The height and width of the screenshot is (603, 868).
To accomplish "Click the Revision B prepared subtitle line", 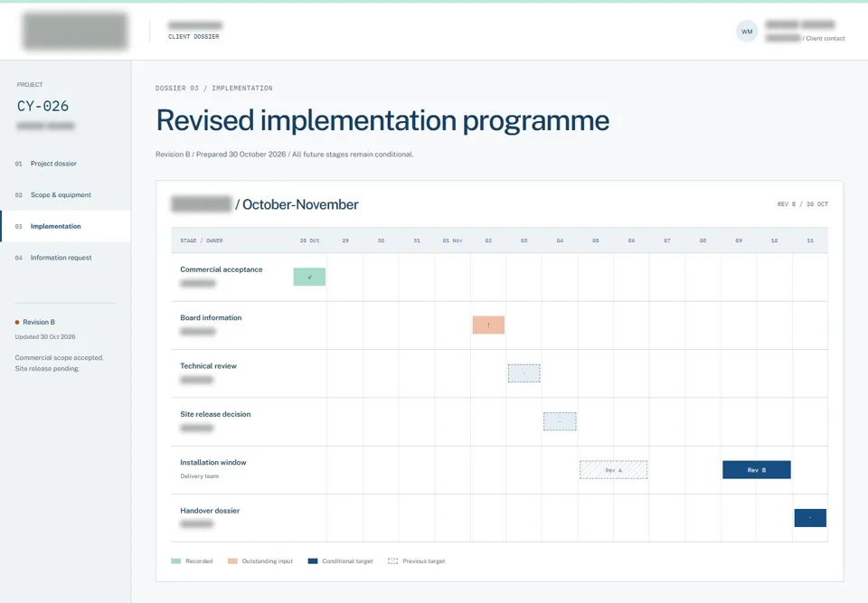I will tap(285, 155).
